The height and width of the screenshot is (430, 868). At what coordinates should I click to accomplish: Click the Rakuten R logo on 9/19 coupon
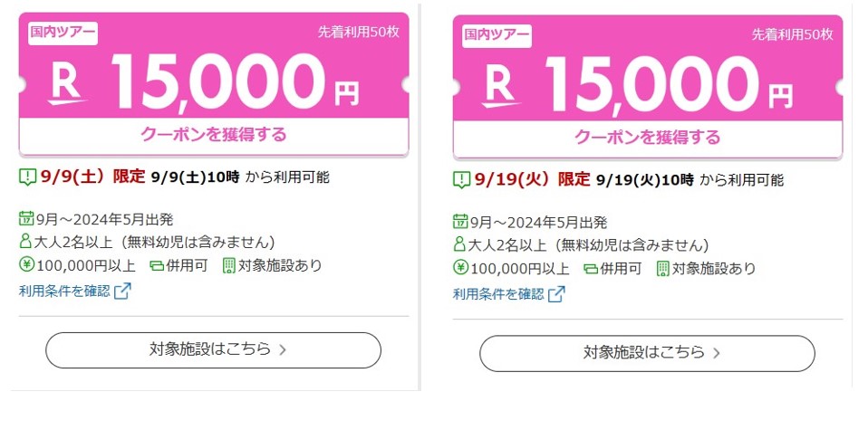pos(502,85)
